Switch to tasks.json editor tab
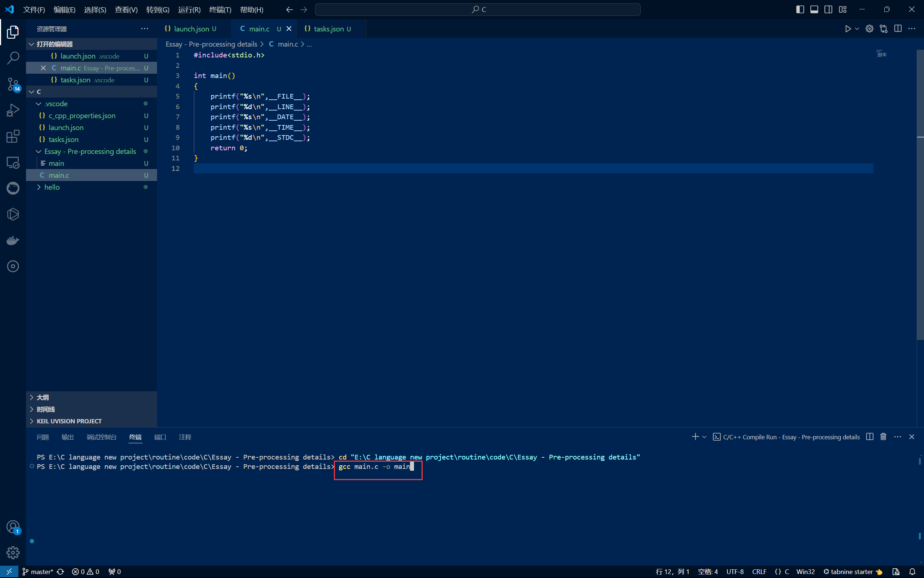924x578 pixels. [331, 29]
